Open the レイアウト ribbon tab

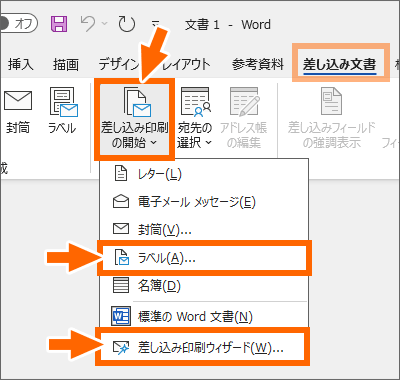(186, 64)
